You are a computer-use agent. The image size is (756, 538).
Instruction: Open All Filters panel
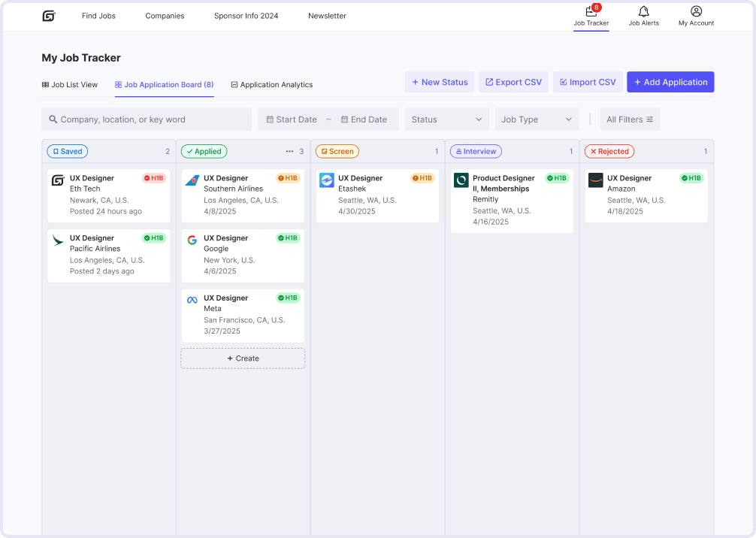[631, 119]
